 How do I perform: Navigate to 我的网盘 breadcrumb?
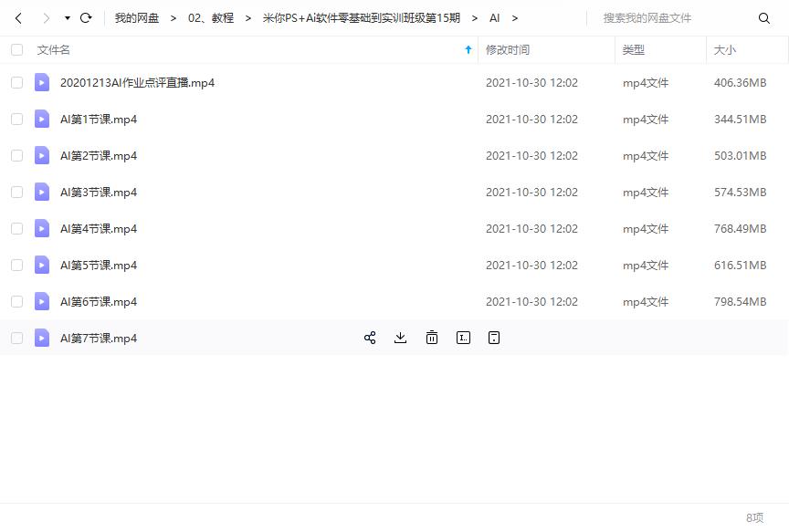[137, 18]
